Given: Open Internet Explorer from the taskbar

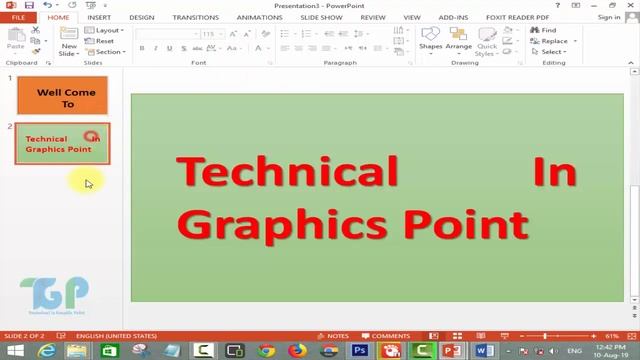Looking at the screenshot, I should click(x=46, y=351).
